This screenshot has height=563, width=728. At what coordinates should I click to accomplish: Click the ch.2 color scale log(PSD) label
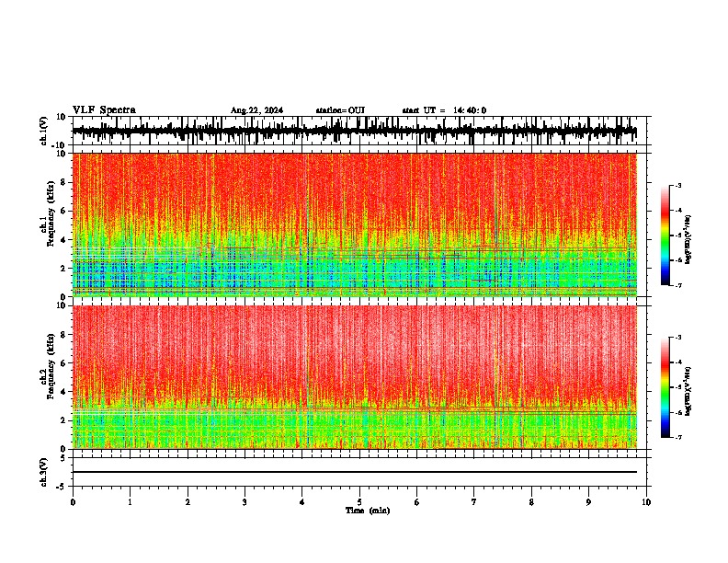tap(689, 391)
